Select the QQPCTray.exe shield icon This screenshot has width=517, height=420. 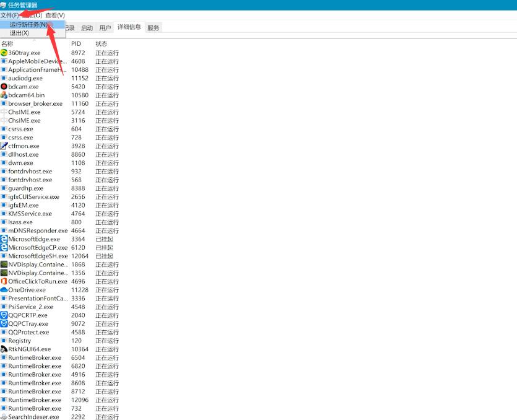coord(4,323)
